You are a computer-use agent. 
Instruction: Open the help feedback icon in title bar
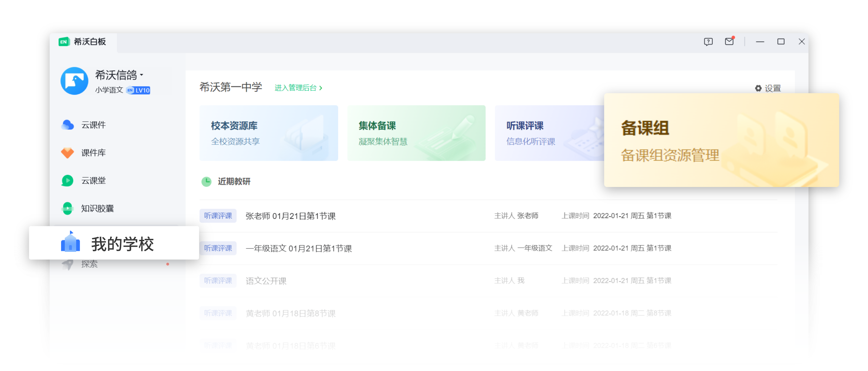click(708, 42)
